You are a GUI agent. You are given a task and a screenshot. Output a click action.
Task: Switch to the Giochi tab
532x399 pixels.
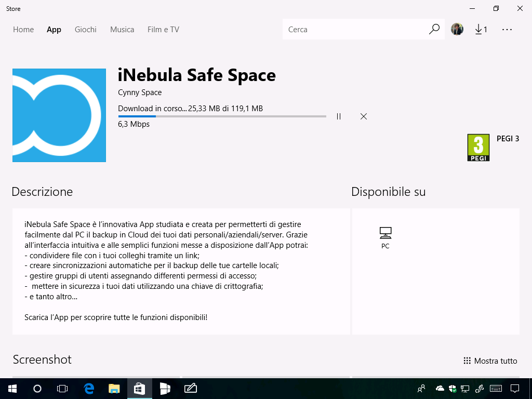[x=86, y=30]
